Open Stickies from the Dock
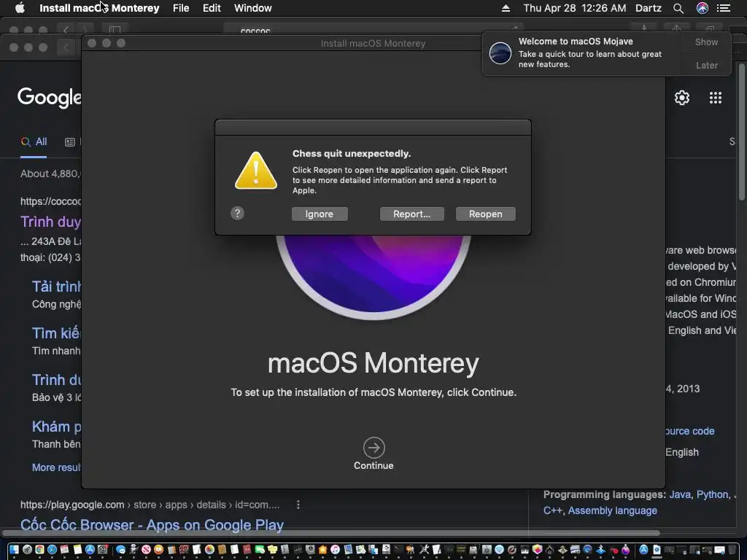The height and width of the screenshot is (560, 747). [272, 550]
